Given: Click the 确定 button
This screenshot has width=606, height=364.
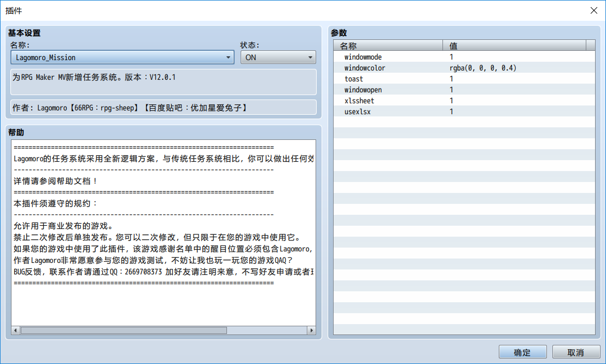Looking at the screenshot, I should click(x=522, y=352).
